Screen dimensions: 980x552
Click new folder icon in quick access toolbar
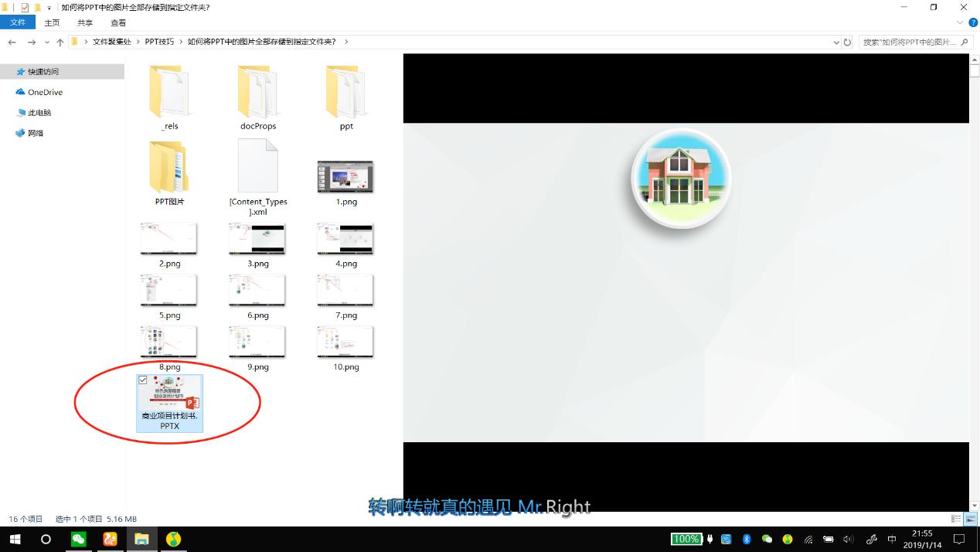[x=37, y=7]
